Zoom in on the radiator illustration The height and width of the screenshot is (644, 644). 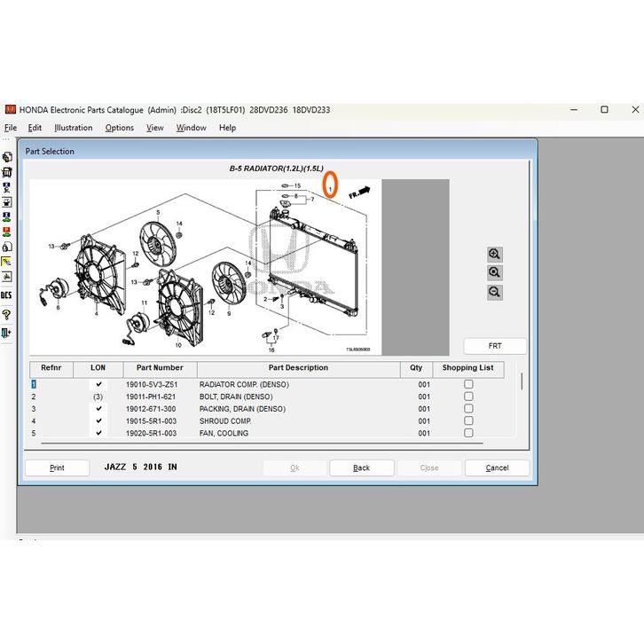494,254
